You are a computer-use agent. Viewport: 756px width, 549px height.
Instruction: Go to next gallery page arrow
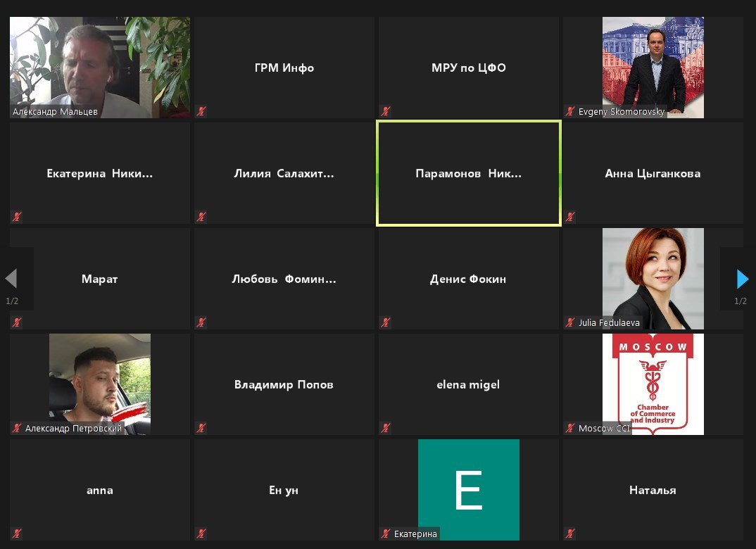click(x=743, y=279)
